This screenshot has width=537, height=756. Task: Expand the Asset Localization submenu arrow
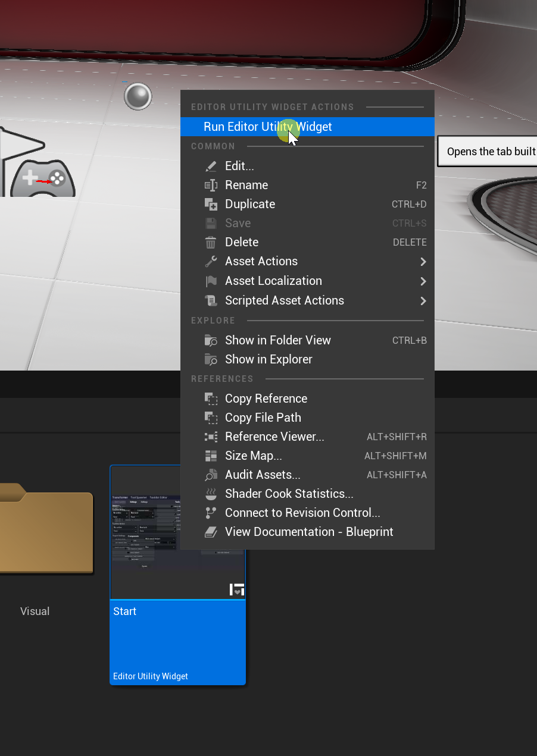tap(423, 281)
